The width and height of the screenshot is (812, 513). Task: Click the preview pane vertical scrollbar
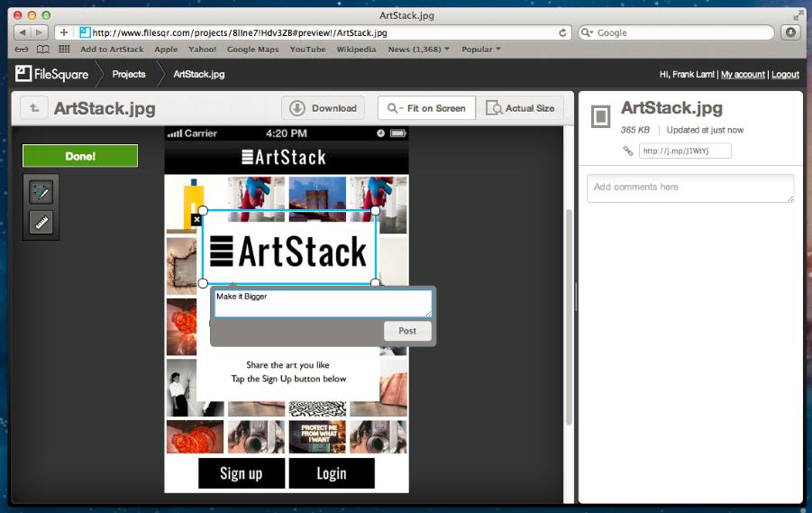click(x=570, y=317)
